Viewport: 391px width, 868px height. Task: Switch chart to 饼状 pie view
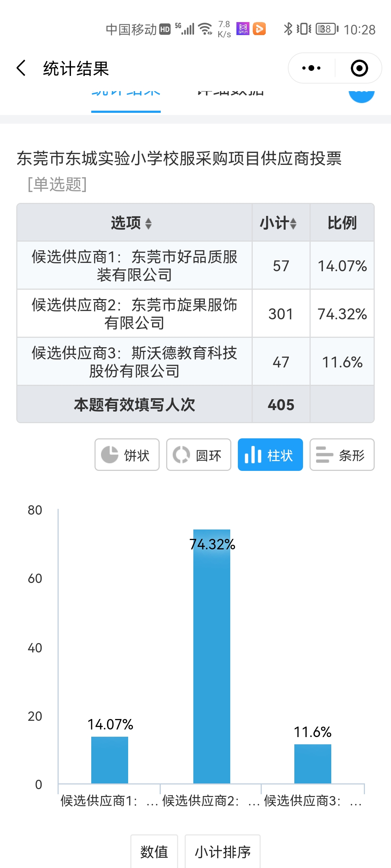127,455
